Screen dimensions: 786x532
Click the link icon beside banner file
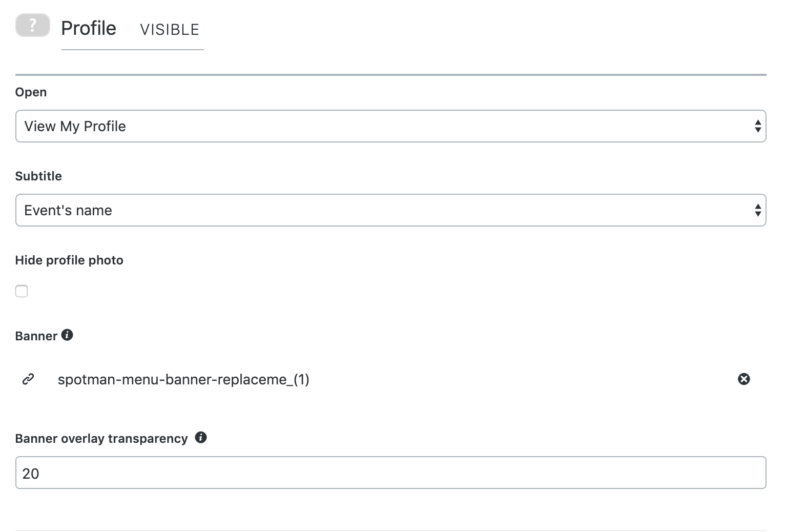tap(28, 379)
